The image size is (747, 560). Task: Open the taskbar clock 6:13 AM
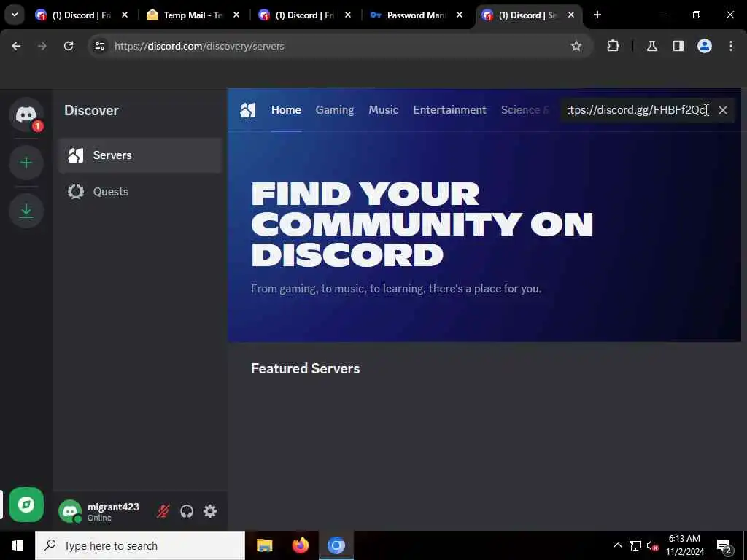tap(684, 545)
